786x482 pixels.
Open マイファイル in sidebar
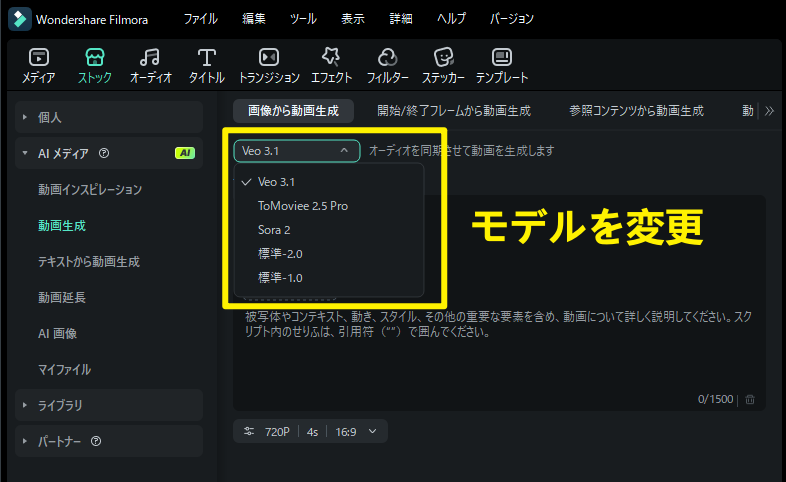pyautogui.click(x=64, y=370)
